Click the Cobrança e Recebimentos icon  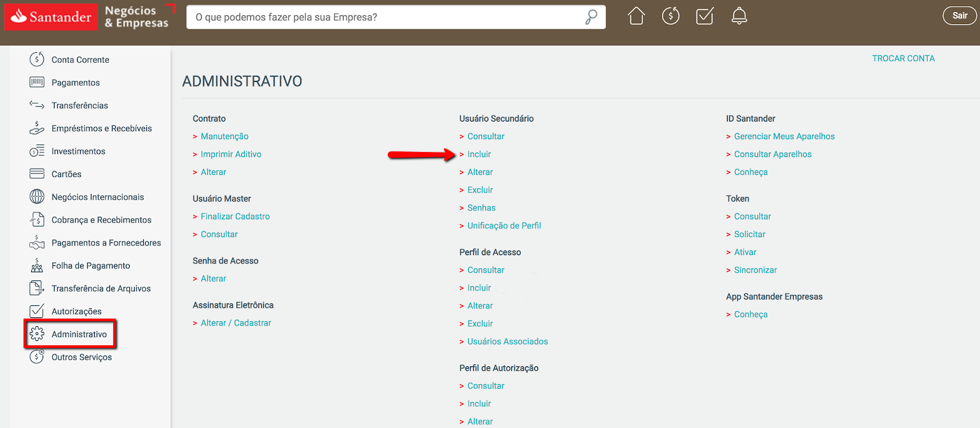[x=37, y=219]
